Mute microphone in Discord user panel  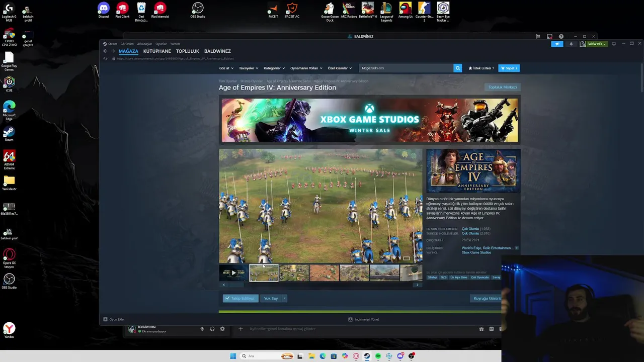202,329
